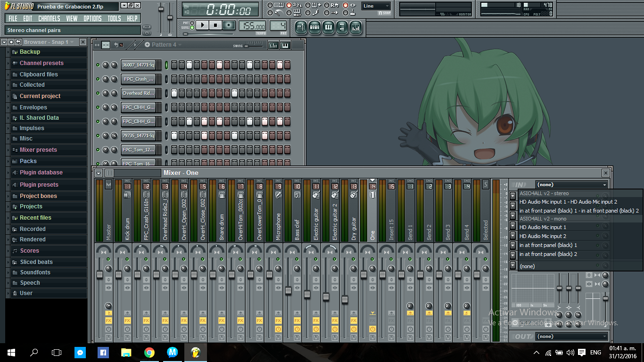Open the browser view toolbar button
Image resolution: width=644 pixels, height=362 pixels.
click(342, 28)
